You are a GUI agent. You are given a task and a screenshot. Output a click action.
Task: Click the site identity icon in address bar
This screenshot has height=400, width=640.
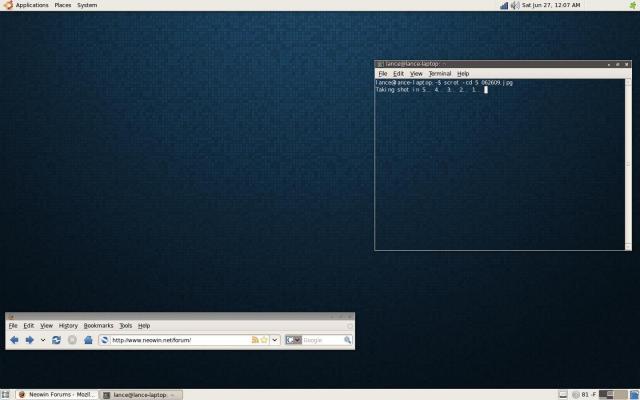click(104, 340)
